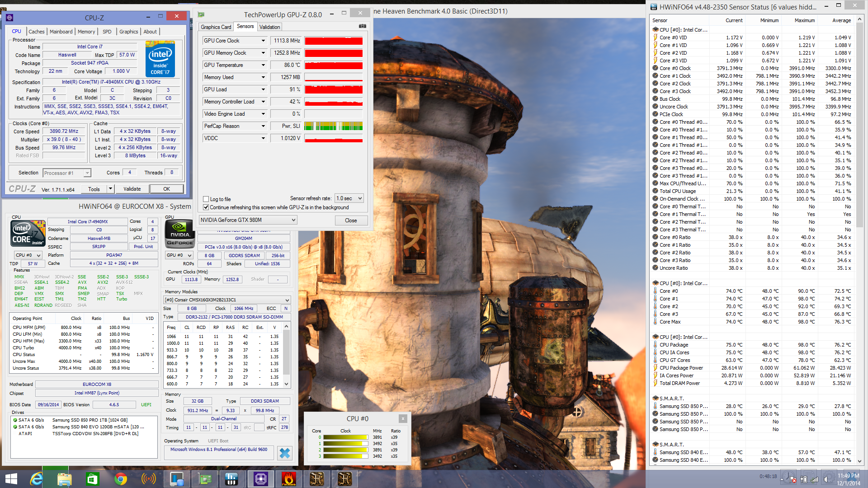Click the GPU Load red graph in GPU-Z
Screen dimensions: 868x488
tap(334, 89)
